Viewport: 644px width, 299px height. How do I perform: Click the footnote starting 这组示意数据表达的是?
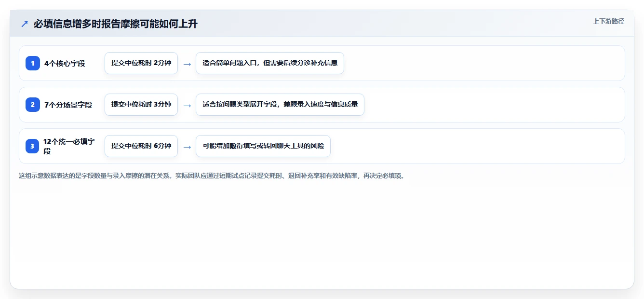pos(213,176)
